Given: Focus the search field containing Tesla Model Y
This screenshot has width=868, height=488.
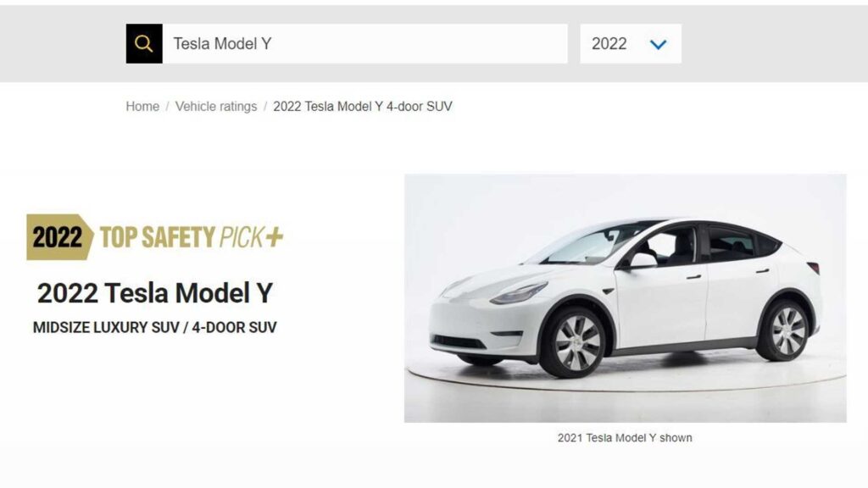Looking at the screenshot, I should [x=364, y=44].
